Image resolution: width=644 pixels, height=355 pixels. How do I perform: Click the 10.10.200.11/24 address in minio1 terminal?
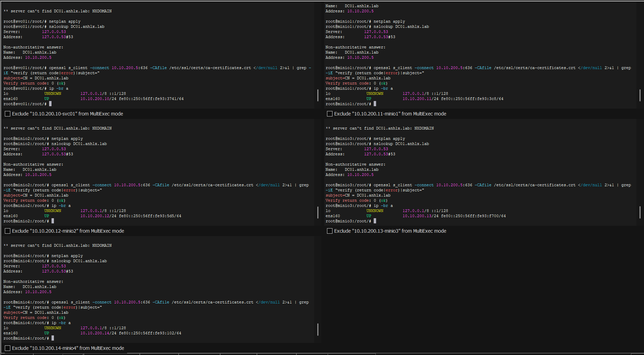tap(420, 99)
